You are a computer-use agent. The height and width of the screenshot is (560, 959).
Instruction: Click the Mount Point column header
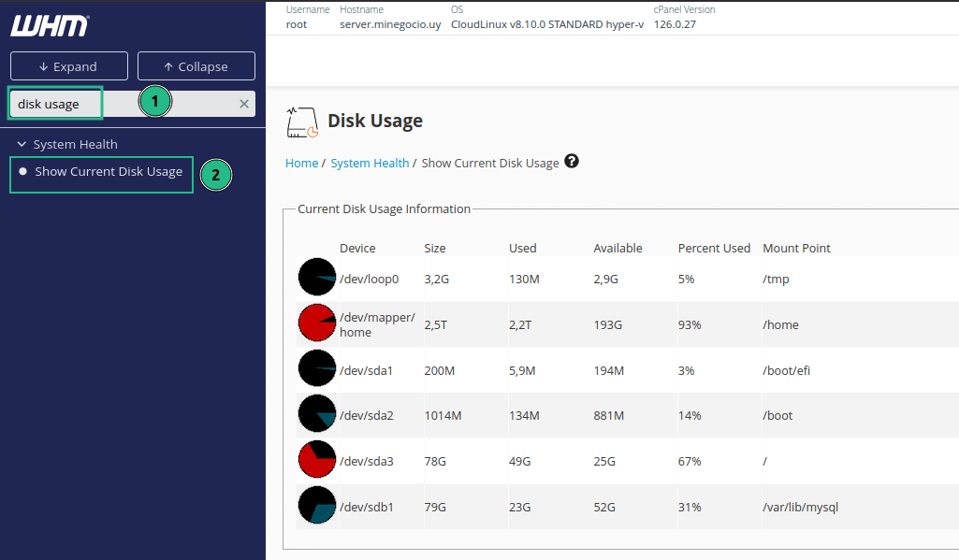(796, 248)
